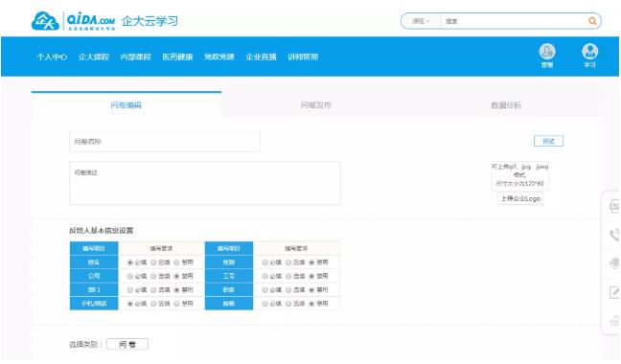The width and height of the screenshot is (621, 364).
Task: Click the 问卷 category button
Action: click(127, 344)
